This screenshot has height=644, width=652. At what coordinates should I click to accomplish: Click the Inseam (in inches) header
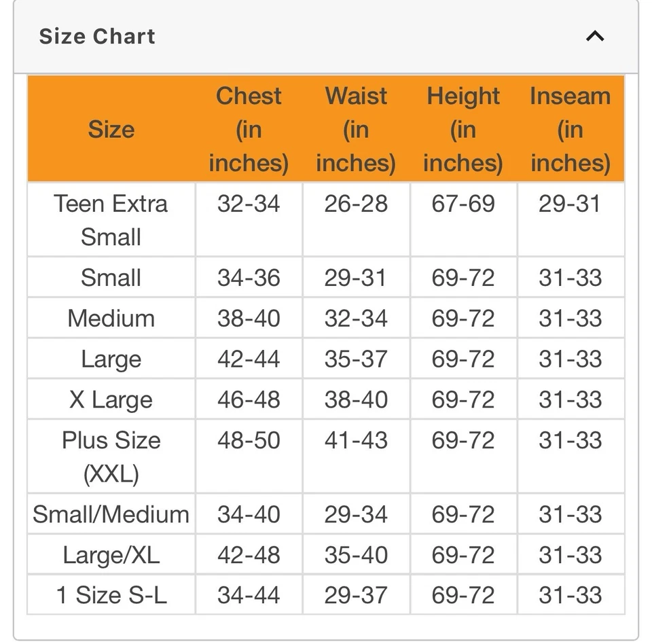[x=570, y=129]
